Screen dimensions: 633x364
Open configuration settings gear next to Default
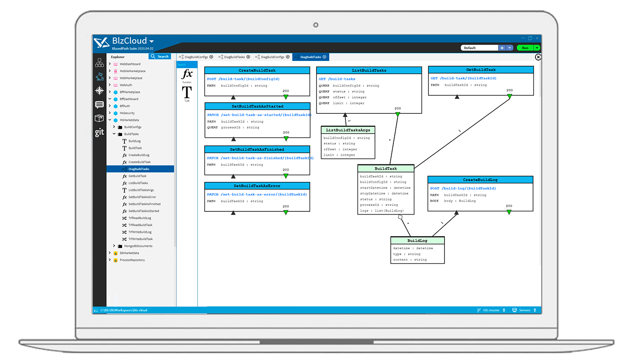pos(502,48)
